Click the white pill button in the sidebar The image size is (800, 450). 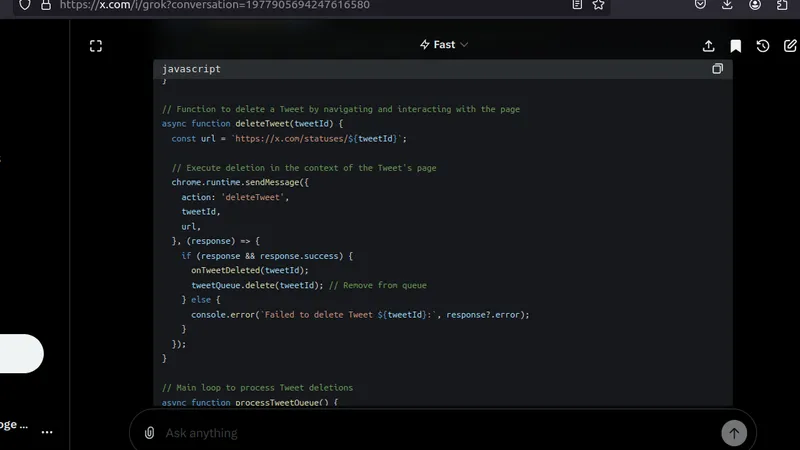(20, 354)
